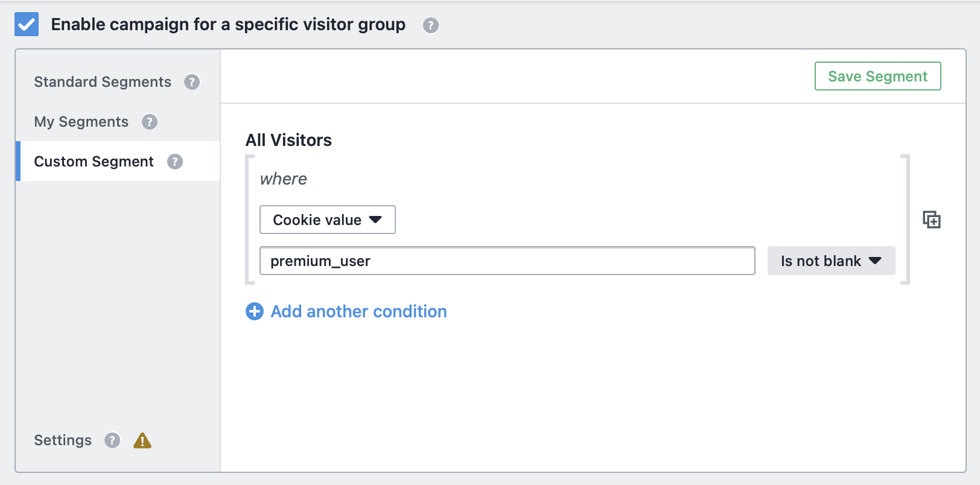Open the Standard Segments tab
Viewport: 980px width, 485px height.
coord(103,82)
